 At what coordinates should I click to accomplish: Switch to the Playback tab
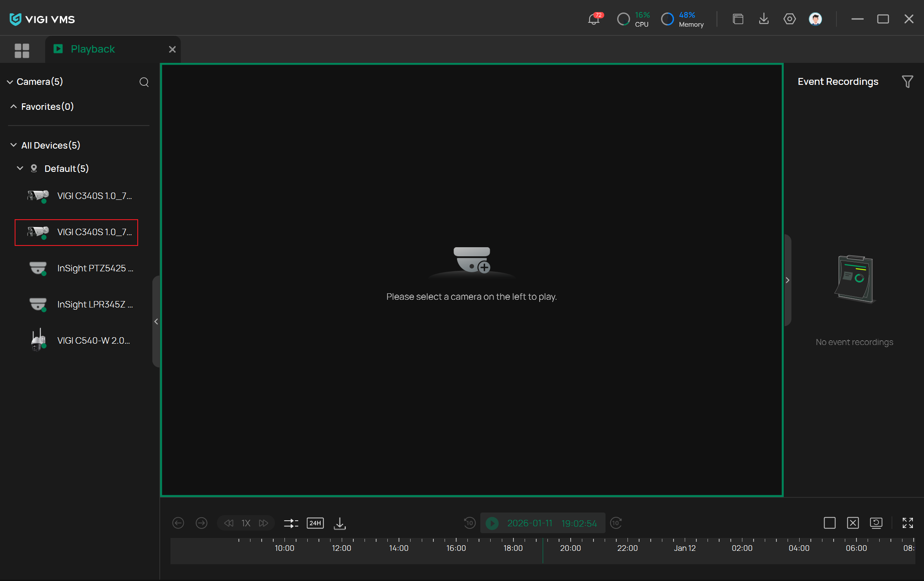93,49
